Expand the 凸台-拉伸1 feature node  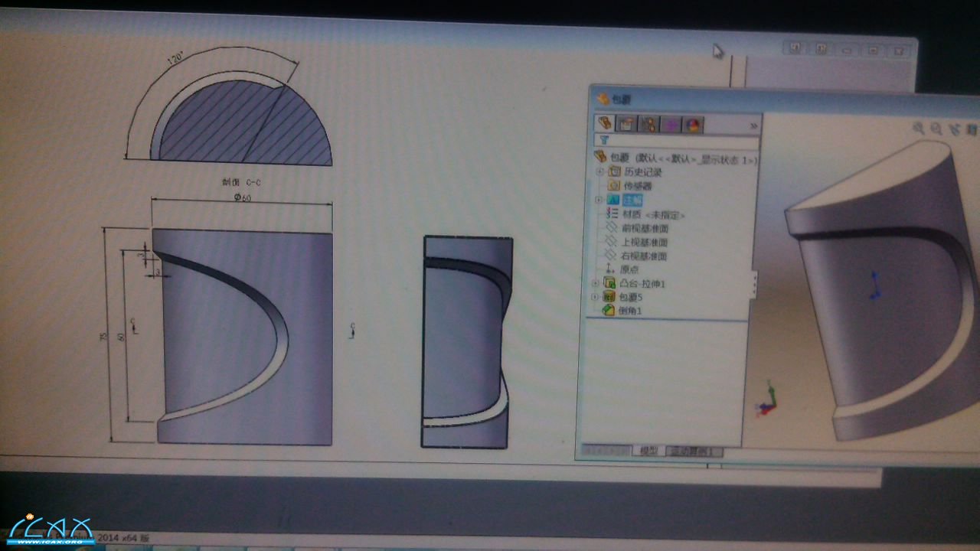(x=596, y=283)
